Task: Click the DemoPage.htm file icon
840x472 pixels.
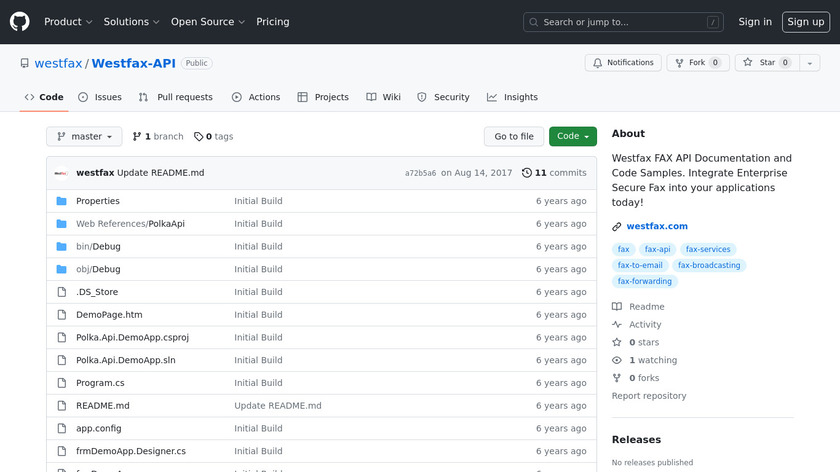Action: click(62, 314)
